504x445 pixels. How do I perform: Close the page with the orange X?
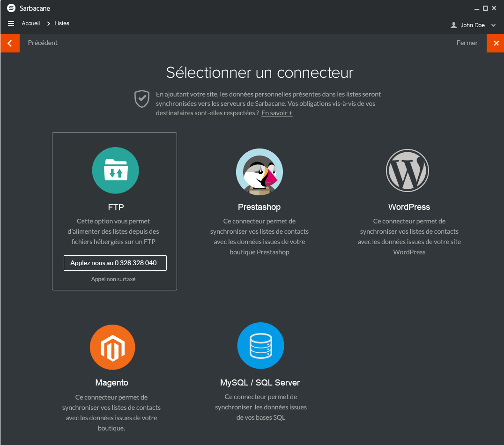[x=495, y=43]
